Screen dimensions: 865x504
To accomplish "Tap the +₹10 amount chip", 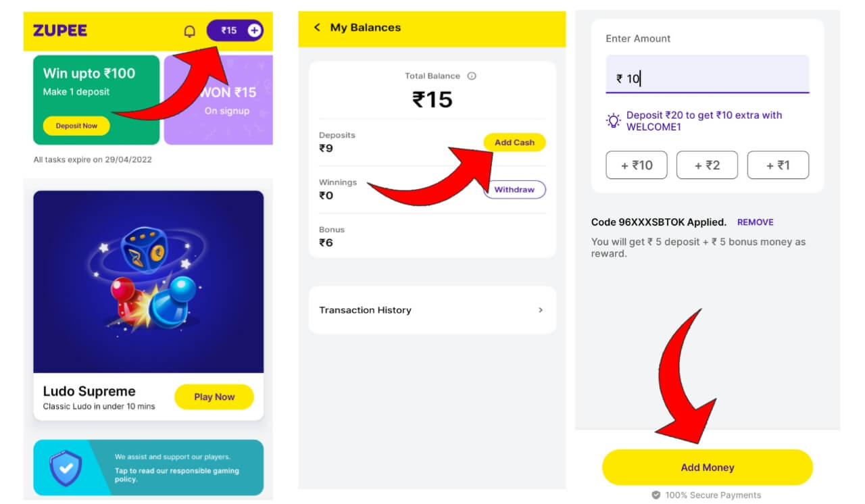I will click(x=636, y=165).
